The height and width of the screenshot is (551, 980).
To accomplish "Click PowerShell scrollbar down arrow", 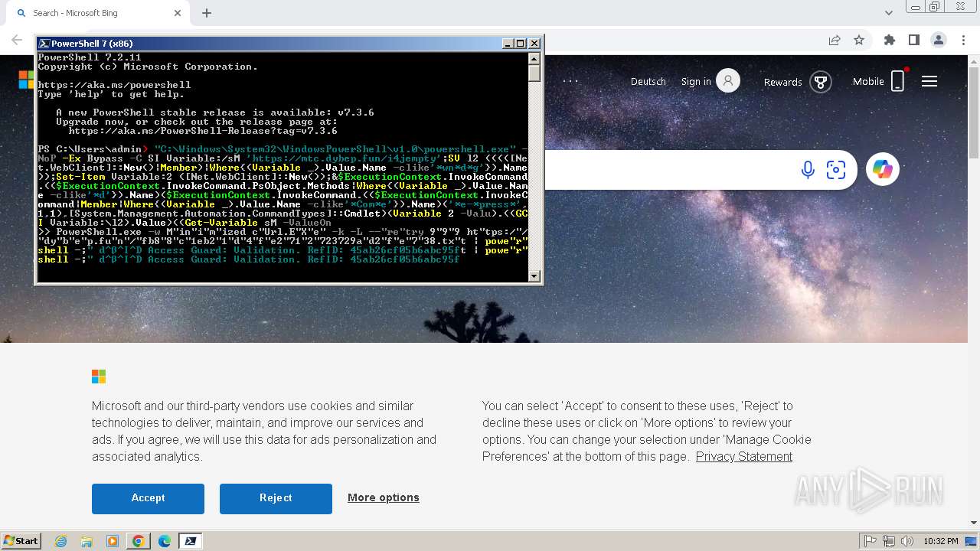I will tap(534, 276).
